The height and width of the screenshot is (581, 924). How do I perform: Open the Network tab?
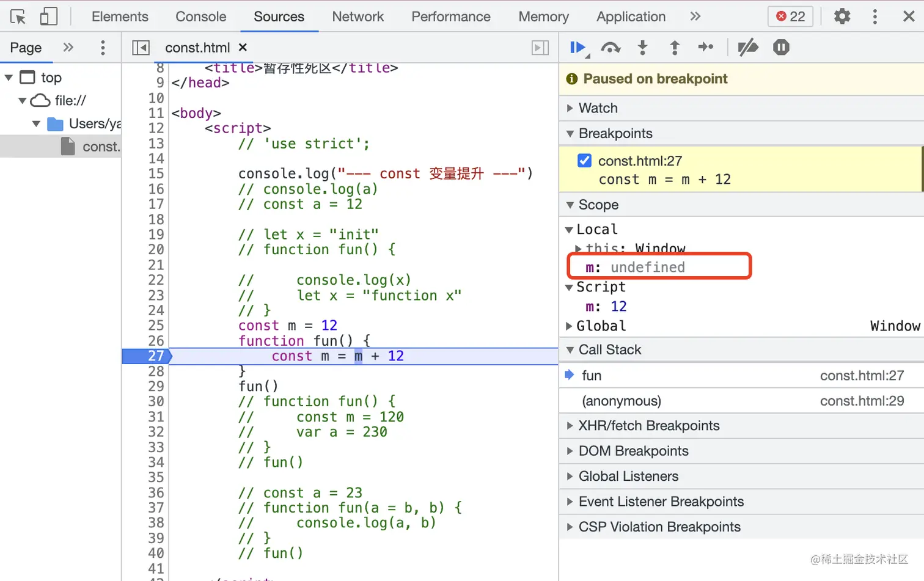point(358,16)
